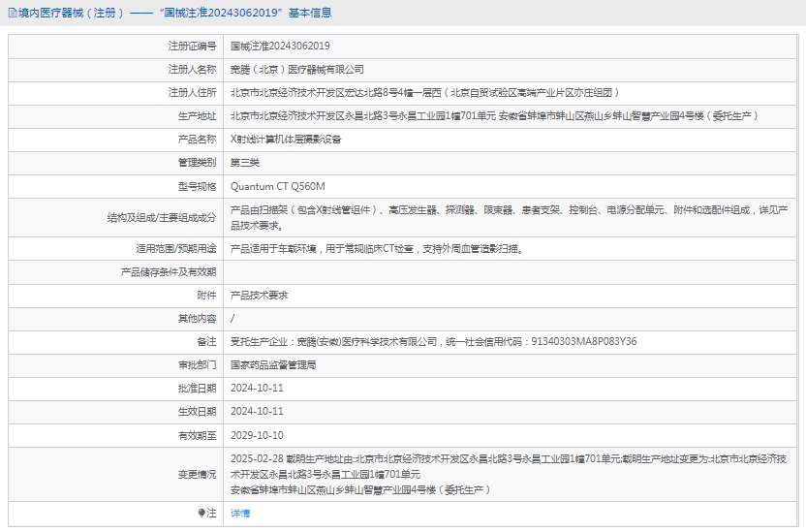Click the bulb icon next to 注

click(201, 513)
